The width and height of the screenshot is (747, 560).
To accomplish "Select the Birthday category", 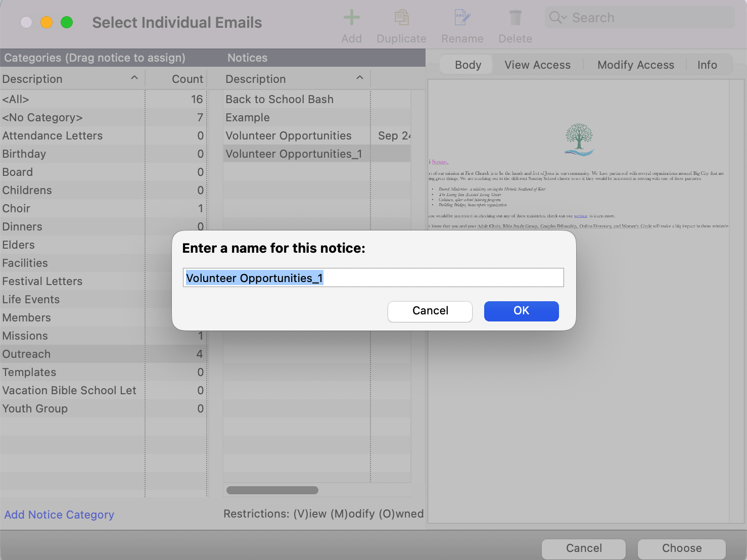I will pyautogui.click(x=103, y=154).
